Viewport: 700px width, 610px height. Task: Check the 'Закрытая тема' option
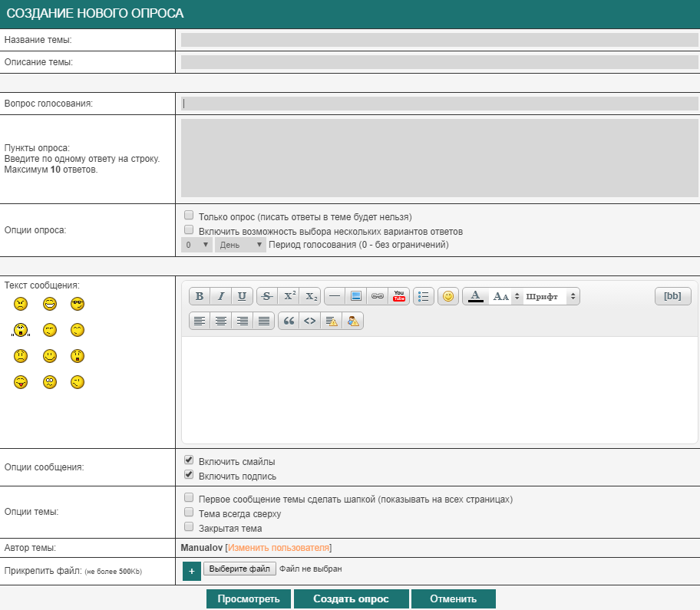tap(189, 528)
